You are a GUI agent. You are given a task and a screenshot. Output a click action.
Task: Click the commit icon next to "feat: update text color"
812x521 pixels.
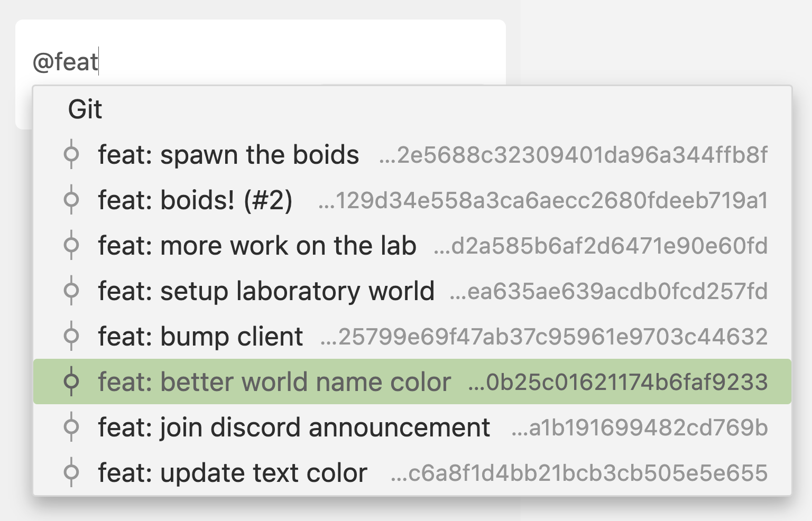click(x=72, y=473)
